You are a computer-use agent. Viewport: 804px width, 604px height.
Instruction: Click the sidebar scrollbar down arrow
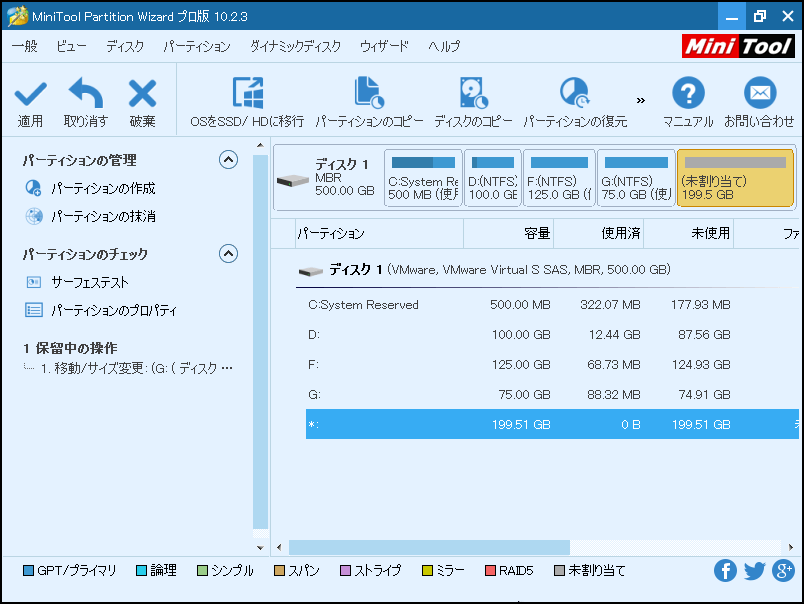coord(260,548)
